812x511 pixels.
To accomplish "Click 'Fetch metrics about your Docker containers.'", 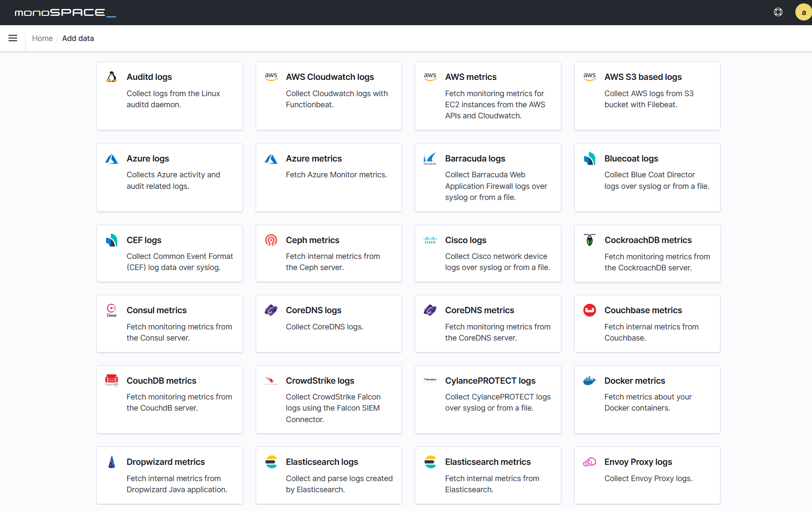I will tap(648, 402).
